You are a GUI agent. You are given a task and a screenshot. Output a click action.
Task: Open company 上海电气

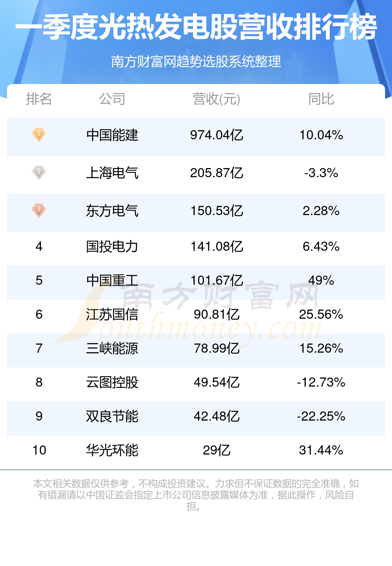(x=112, y=173)
